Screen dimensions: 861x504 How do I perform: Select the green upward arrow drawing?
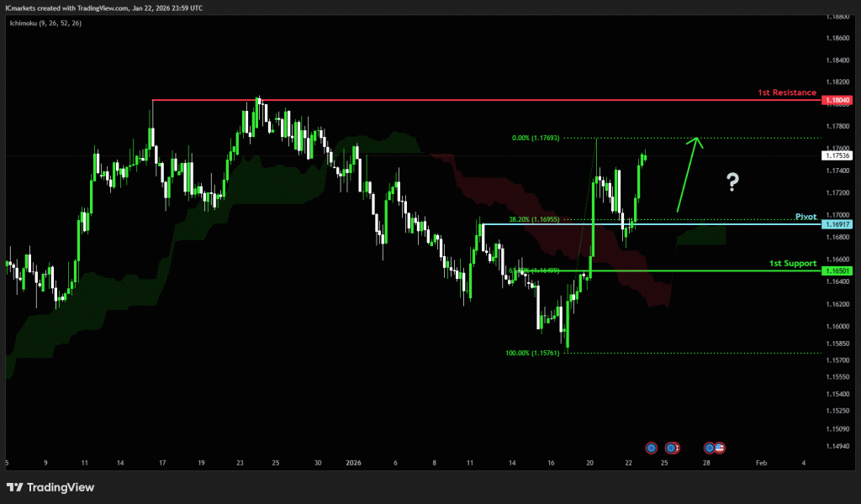[x=688, y=173]
